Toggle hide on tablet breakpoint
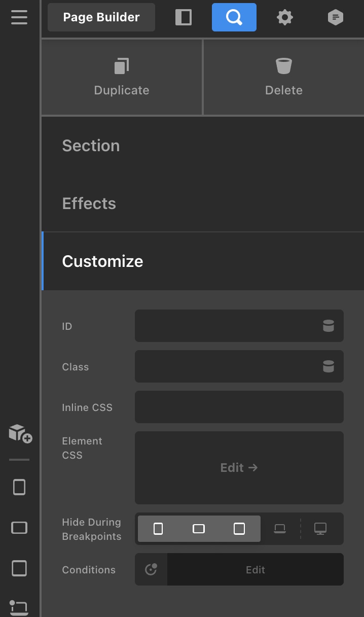Image resolution: width=364 pixels, height=617 pixels. click(239, 529)
